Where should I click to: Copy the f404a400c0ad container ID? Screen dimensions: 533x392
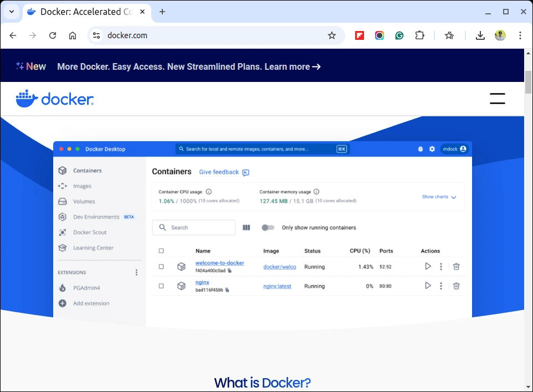[229, 271]
